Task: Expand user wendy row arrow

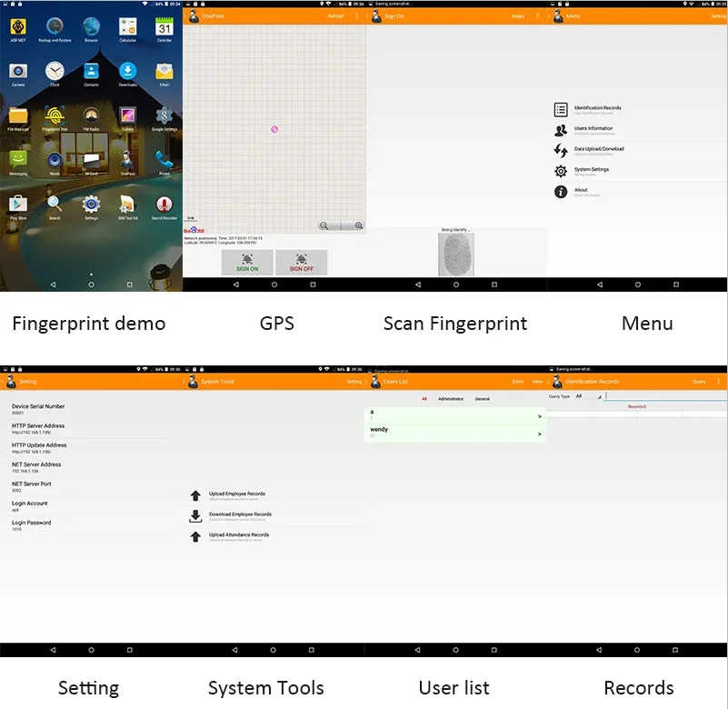Action: 539,434
